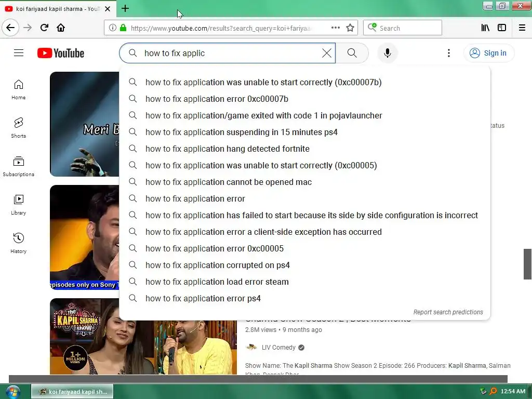Clear the search text with the X icon

pyautogui.click(x=327, y=53)
